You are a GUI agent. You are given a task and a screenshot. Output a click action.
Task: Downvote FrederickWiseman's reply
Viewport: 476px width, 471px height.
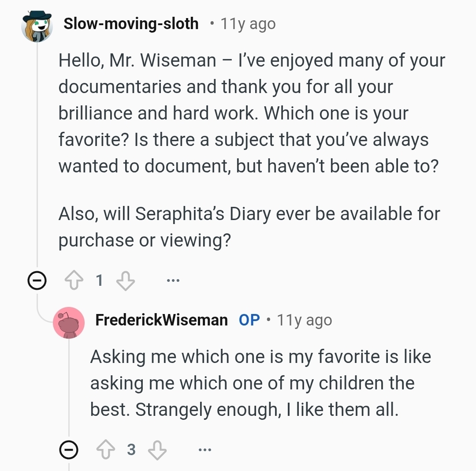[x=157, y=450]
